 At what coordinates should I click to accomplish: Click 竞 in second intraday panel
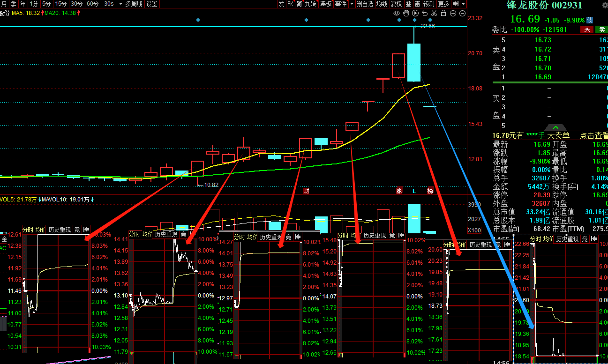(183, 234)
